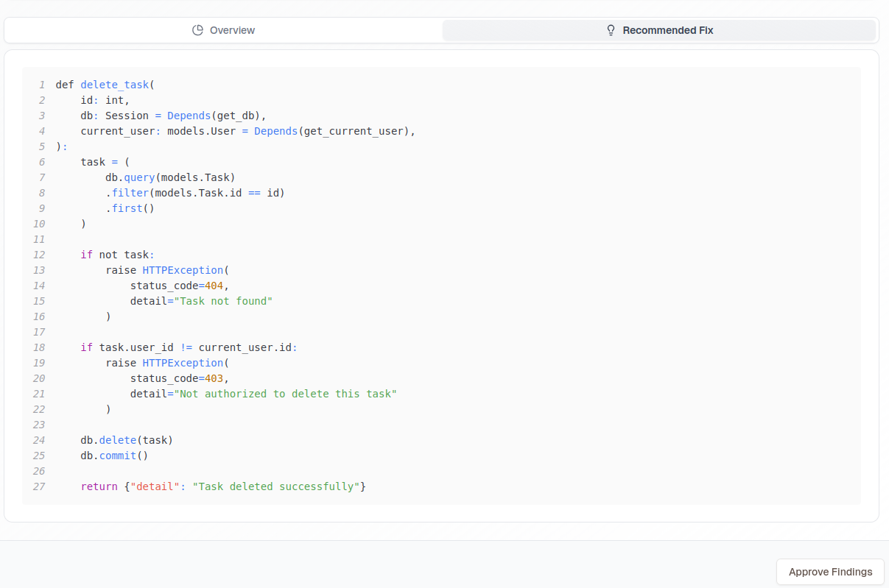Image resolution: width=889 pixels, height=588 pixels.
Task: Click 'status_code=403,' line
Action: click(180, 378)
